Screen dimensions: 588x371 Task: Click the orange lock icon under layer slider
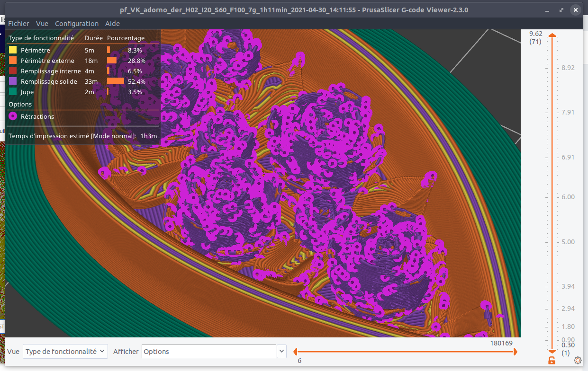point(552,361)
